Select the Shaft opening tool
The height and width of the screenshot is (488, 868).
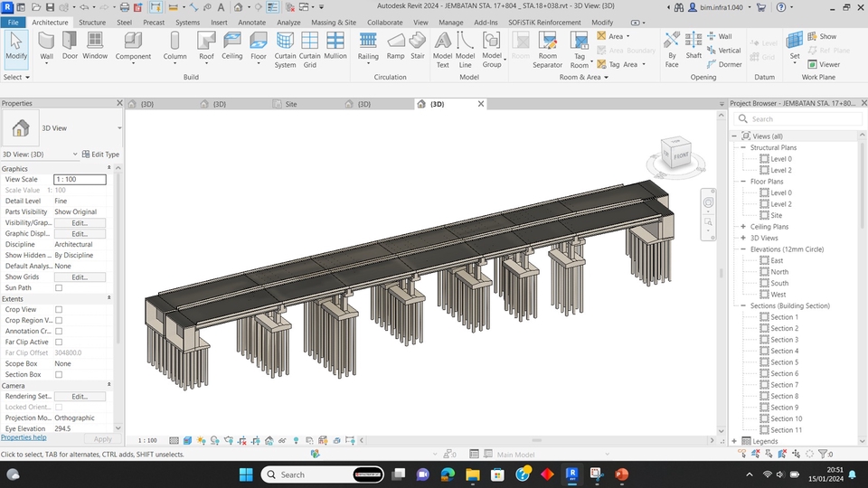pyautogui.click(x=693, y=46)
